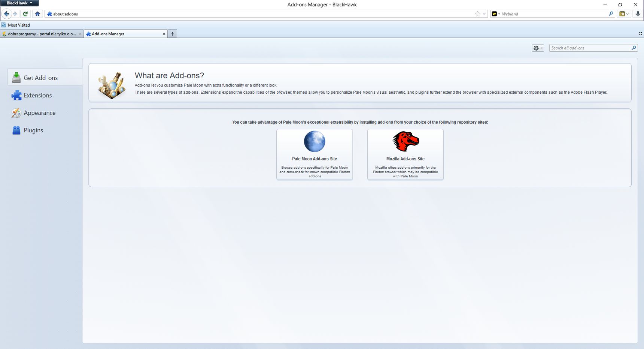This screenshot has height=349, width=644.
Task: Bookmark this page with the star icon
Action: pyautogui.click(x=477, y=14)
